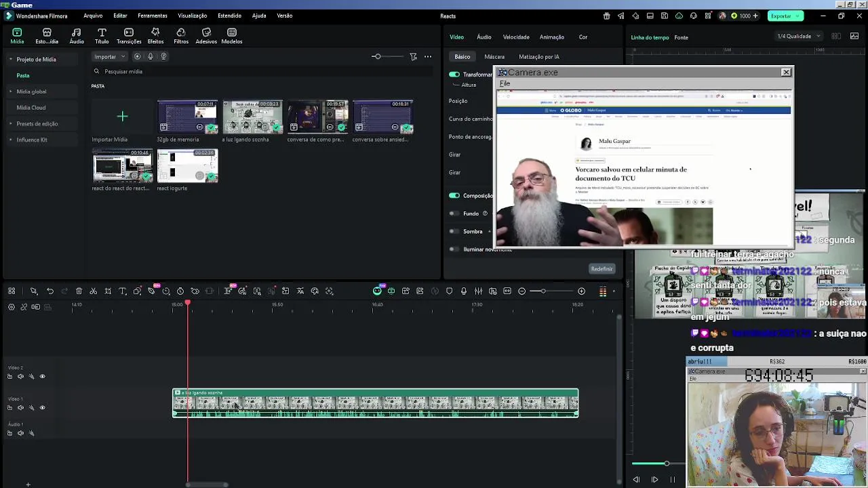Open the Ferramentas menu

[153, 16]
